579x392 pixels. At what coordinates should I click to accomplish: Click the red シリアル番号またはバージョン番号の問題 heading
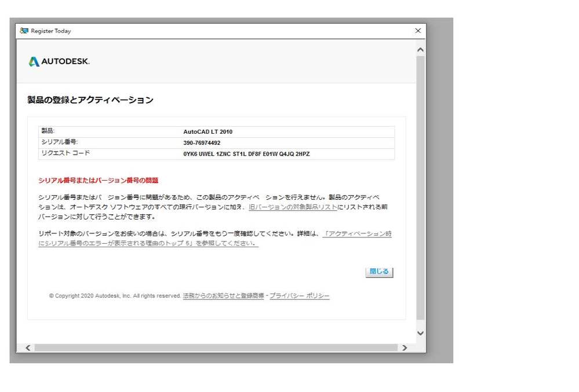click(98, 180)
